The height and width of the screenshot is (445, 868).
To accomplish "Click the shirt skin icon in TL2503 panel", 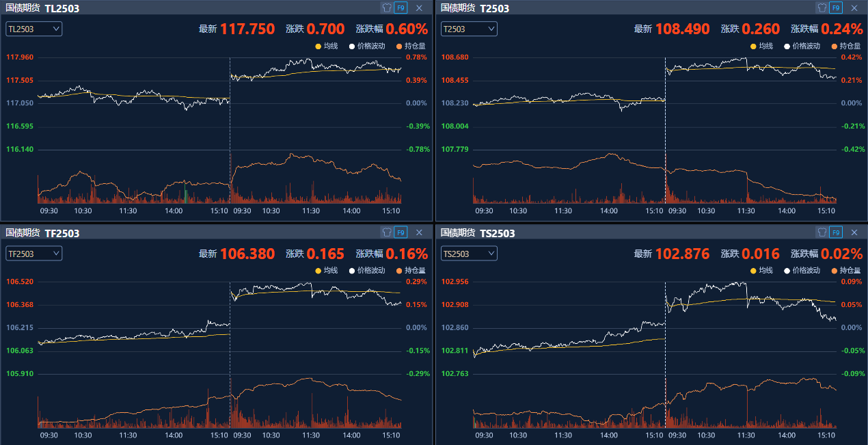I will (x=387, y=8).
